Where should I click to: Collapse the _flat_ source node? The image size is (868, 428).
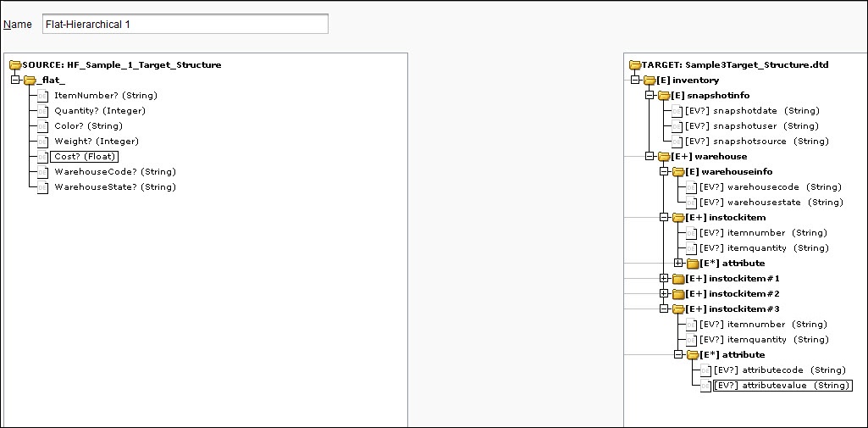click(x=15, y=81)
